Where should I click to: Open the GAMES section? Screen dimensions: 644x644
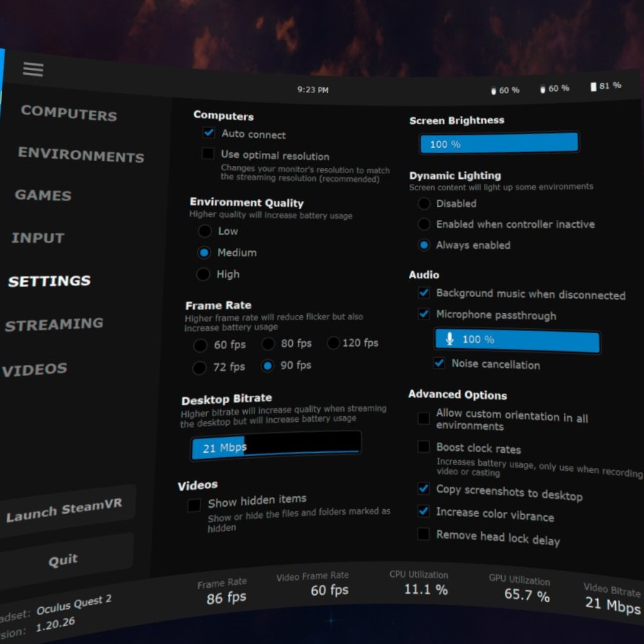click(42, 195)
